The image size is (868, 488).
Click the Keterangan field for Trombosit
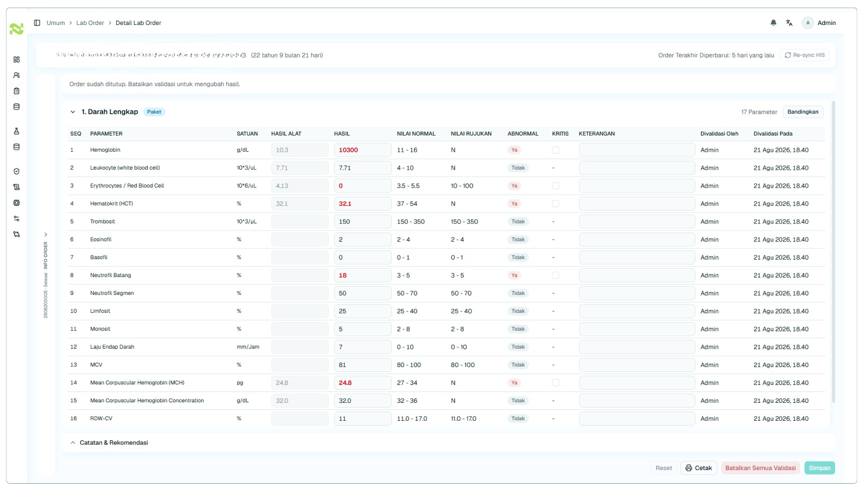tap(637, 222)
